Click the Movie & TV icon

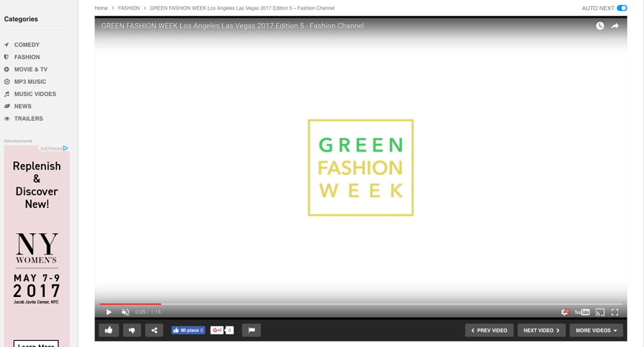7,69
